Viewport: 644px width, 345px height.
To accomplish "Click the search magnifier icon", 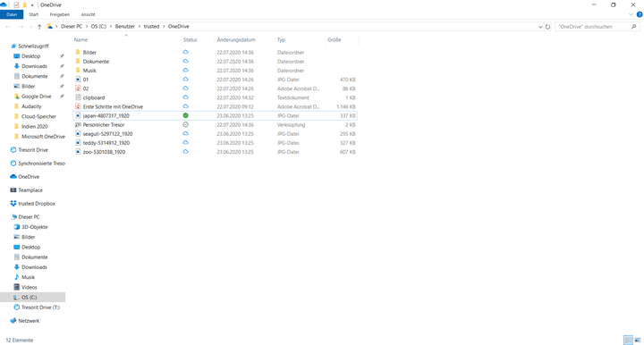I will click(634, 27).
